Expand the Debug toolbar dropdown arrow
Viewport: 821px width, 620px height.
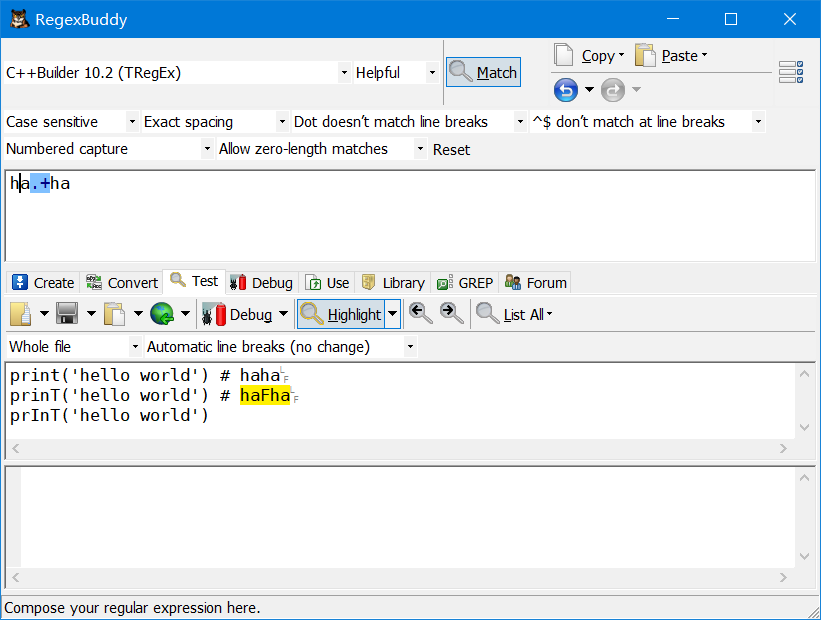[283, 314]
